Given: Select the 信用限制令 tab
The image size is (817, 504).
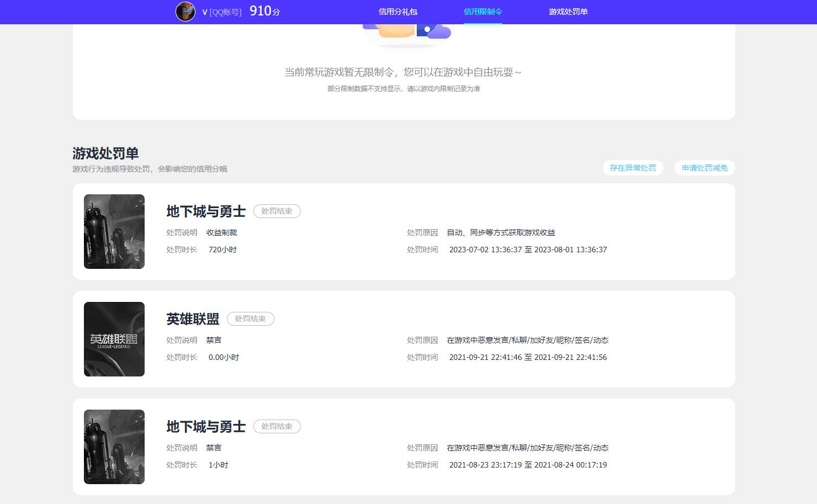Looking at the screenshot, I should point(482,11).
